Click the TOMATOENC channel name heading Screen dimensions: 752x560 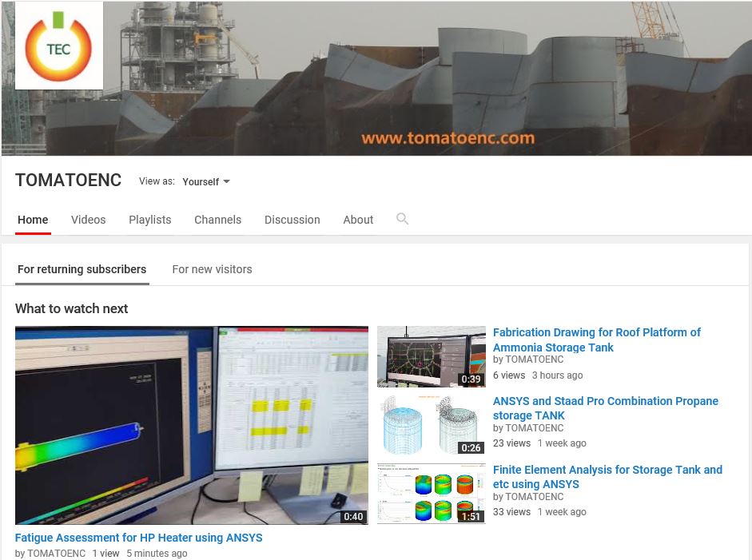(x=68, y=181)
